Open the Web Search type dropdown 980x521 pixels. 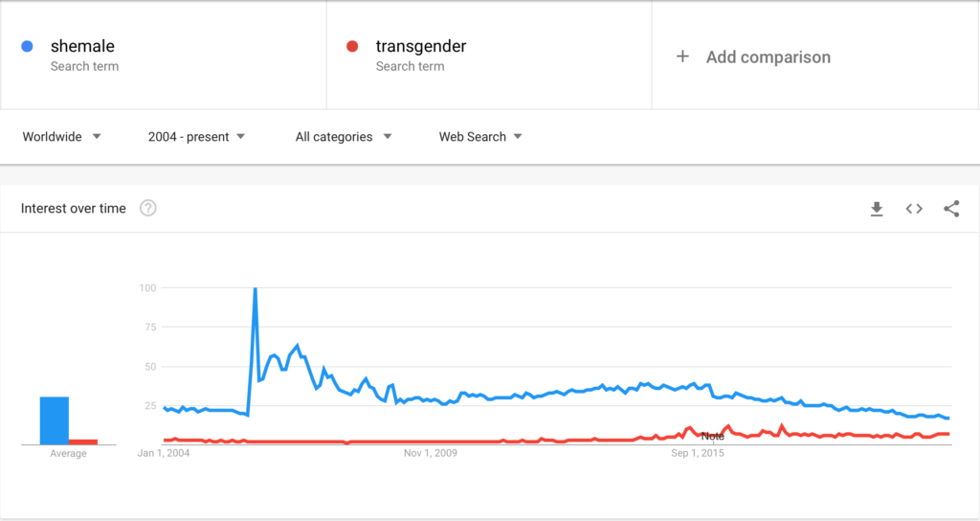click(x=480, y=137)
